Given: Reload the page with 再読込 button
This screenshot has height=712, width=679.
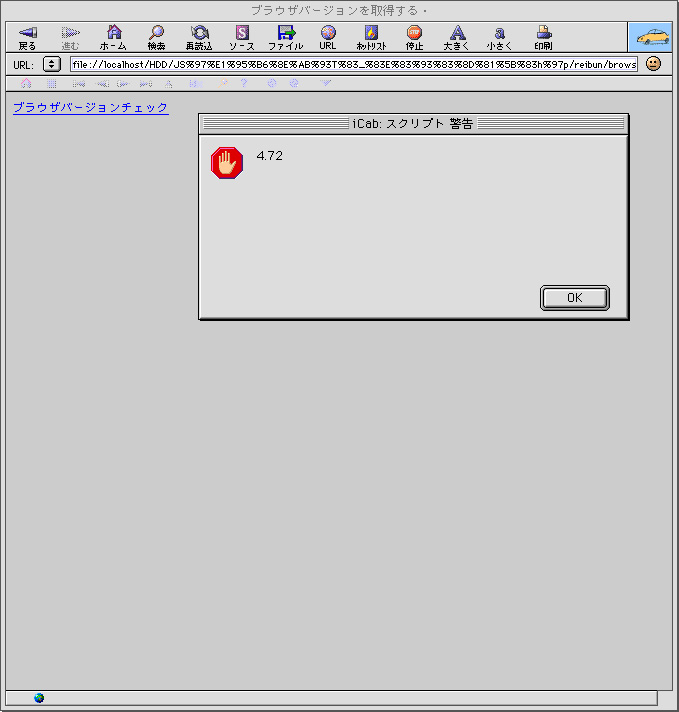Looking at the screenshot, I should coord(199,38).
